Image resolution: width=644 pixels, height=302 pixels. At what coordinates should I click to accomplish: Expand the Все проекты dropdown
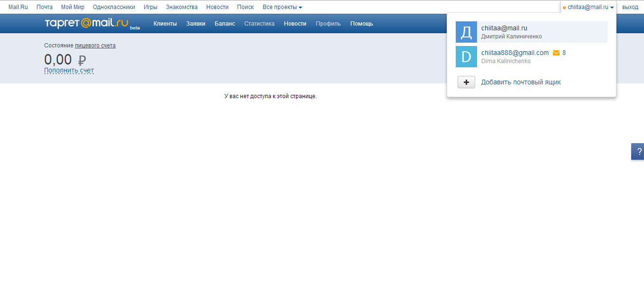pos(282,7)
